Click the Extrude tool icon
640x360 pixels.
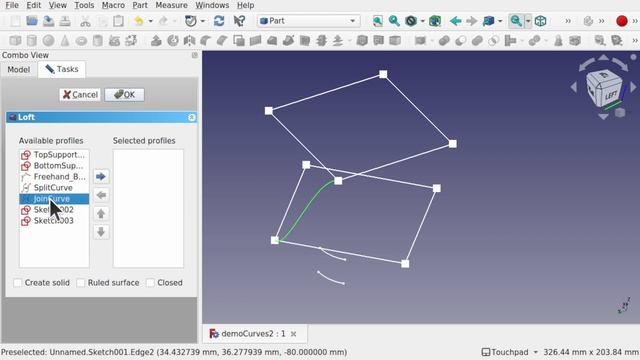pyautogui.click(x=156, y=40)
